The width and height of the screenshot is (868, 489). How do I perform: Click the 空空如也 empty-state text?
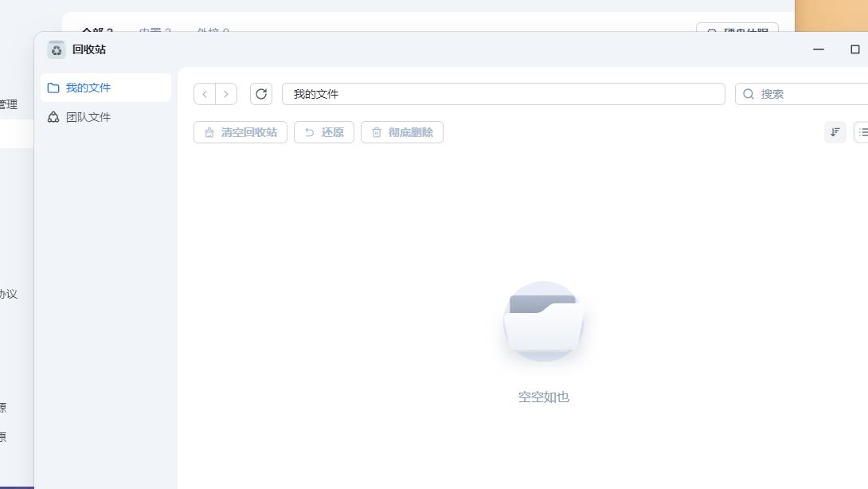click(x=544, y=397)
